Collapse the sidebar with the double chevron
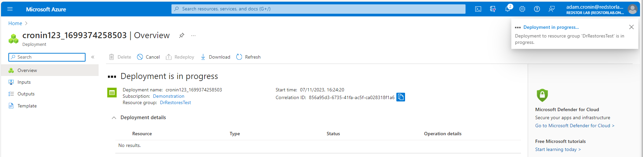 [x=93, y=57]
